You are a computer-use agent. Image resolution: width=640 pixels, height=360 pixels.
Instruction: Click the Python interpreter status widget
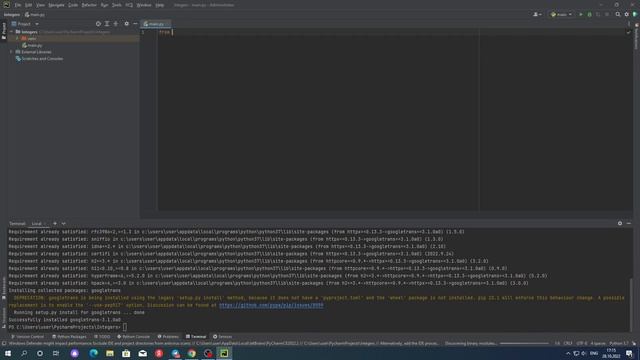pyautogui.click(x=619, y=344)
